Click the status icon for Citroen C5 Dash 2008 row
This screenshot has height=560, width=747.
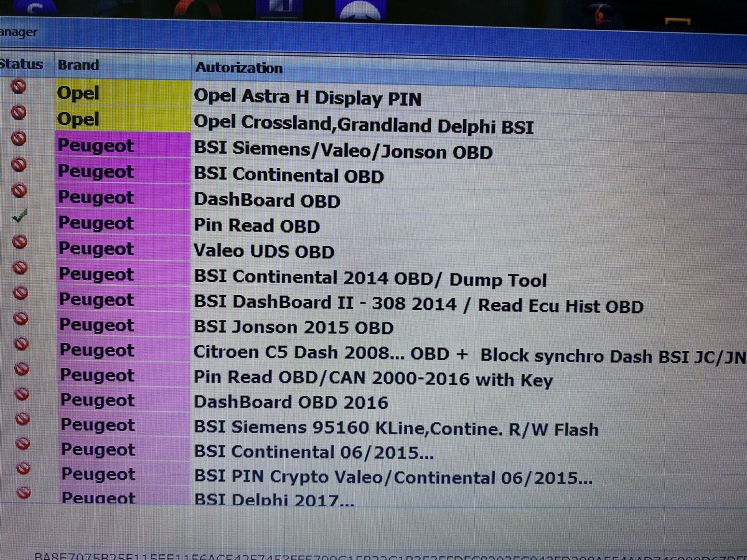tap(21, 343)
